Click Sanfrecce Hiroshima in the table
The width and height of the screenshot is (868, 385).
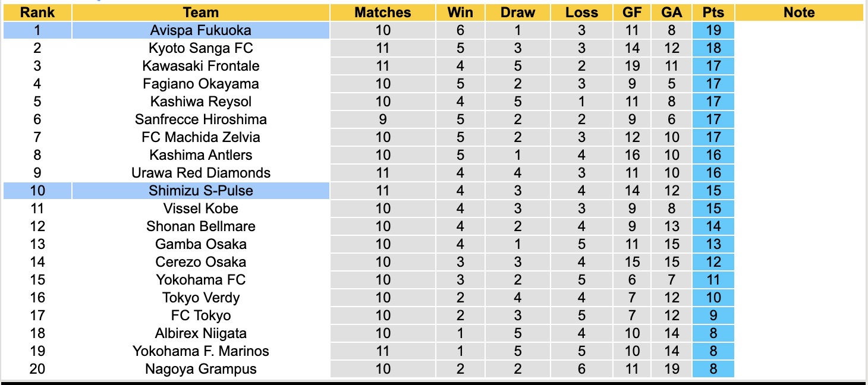pyautogui.click(x=201, y=119)
